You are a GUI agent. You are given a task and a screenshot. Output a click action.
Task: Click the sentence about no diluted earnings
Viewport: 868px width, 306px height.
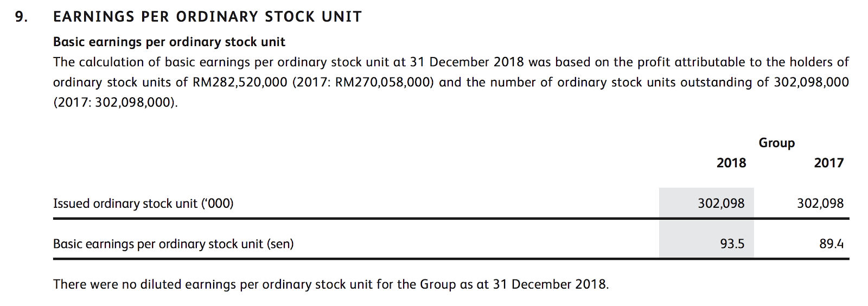coord(331,285)
